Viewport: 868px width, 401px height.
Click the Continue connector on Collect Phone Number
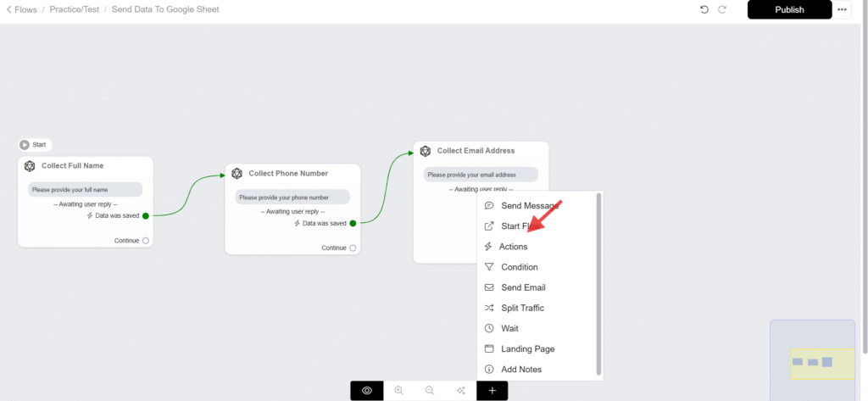click(353, 248)
